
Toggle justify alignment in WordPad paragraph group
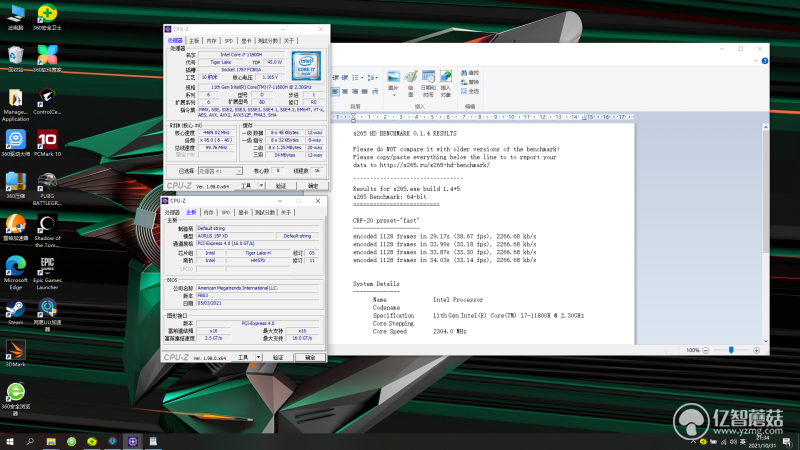[364, 92]
